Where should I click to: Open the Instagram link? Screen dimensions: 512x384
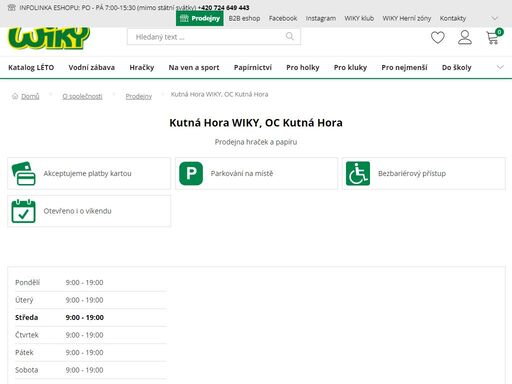coord(321,18)
